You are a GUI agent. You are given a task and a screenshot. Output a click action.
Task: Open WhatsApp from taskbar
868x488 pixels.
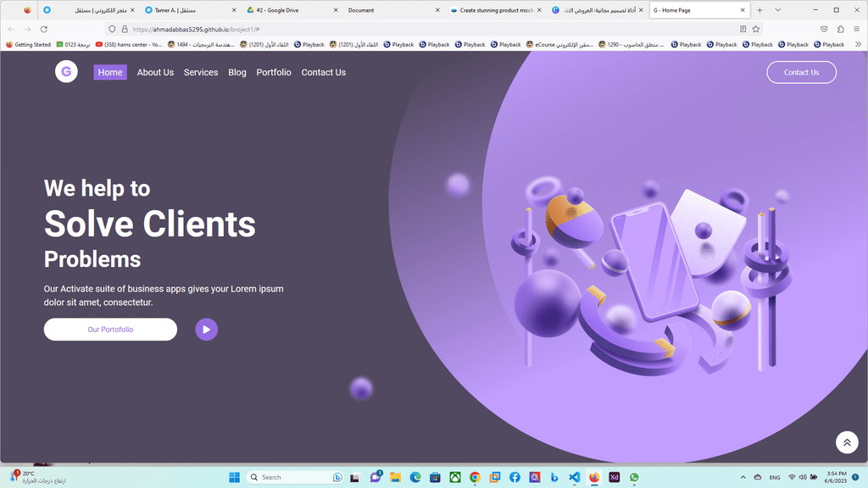point(634,477)
